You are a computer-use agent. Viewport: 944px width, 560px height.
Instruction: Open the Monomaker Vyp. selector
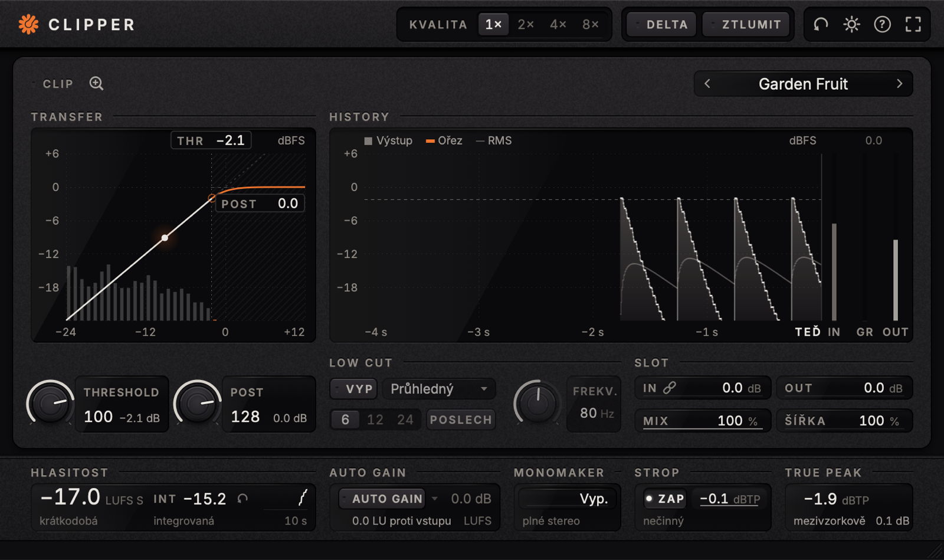coord(566,499)
